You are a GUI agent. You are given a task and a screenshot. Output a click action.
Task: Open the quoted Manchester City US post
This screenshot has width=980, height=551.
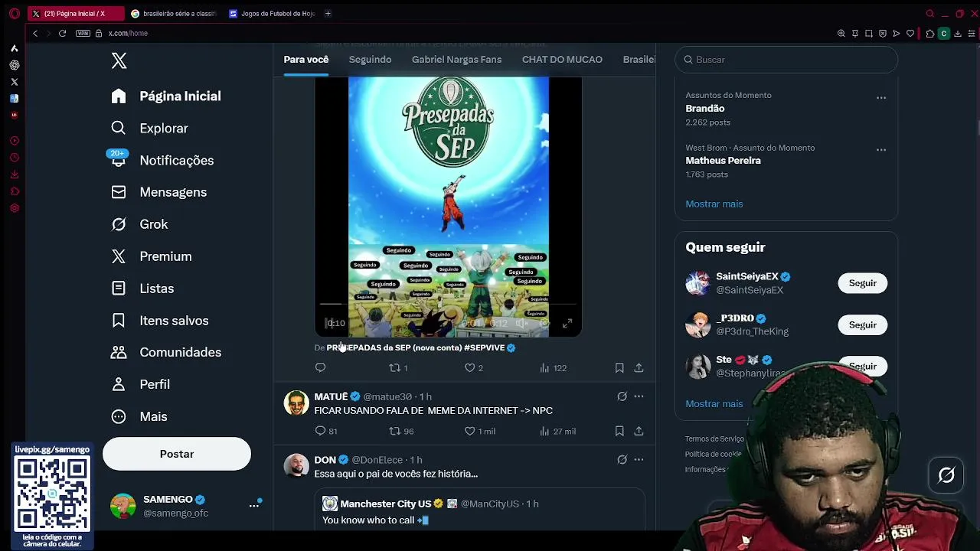(479, 510)
